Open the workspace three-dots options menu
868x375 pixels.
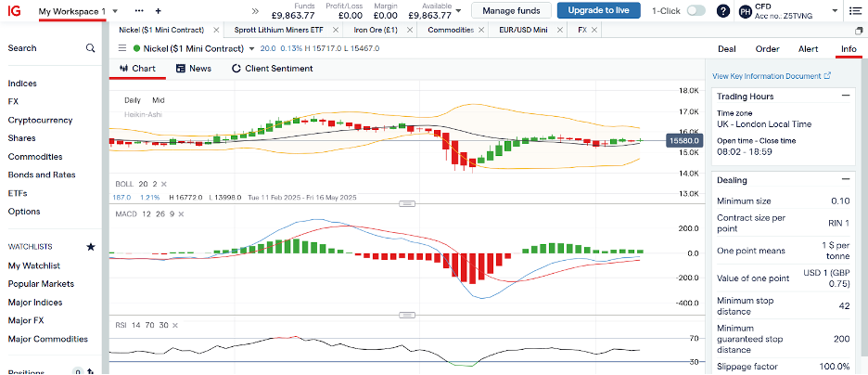pos(139,10)
